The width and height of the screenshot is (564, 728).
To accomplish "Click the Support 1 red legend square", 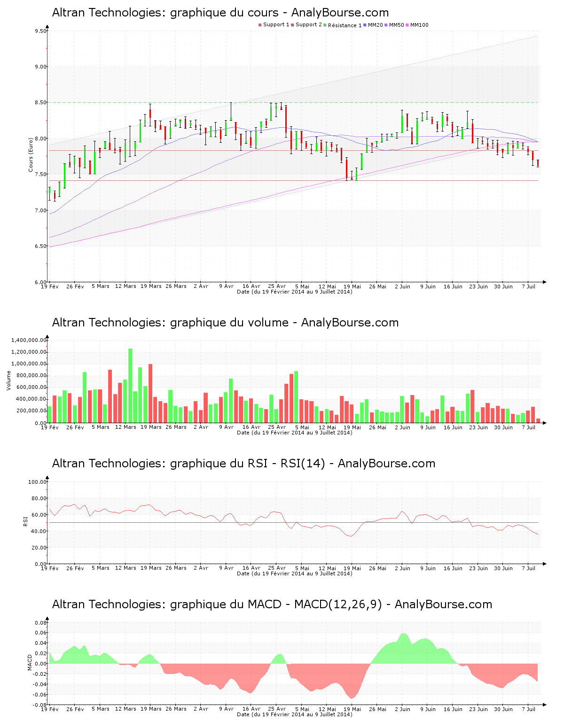I will [x=260, y=25].
